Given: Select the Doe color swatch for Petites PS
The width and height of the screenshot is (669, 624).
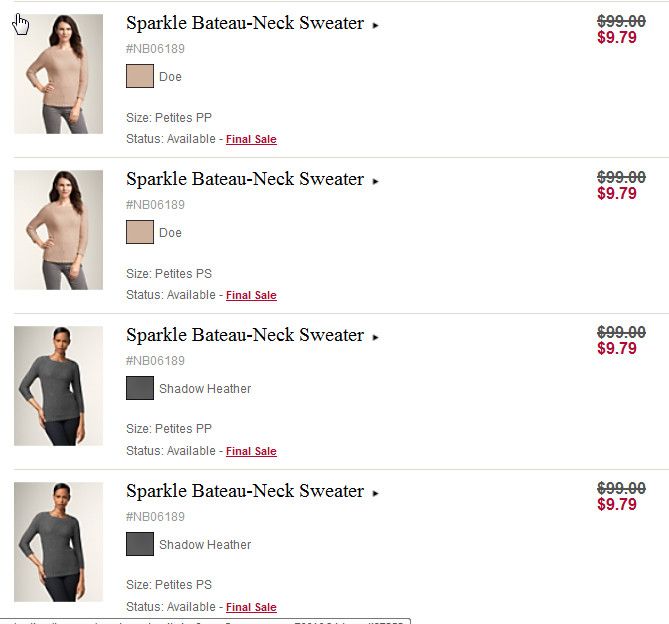Looking at the screenshot, I should point(140,233).
